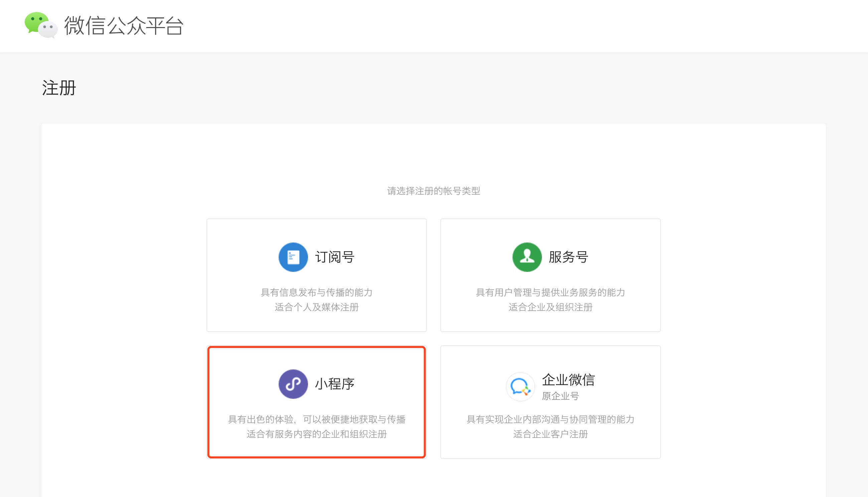Click the text 适合企业及组织注册

[x=551, y=307]
